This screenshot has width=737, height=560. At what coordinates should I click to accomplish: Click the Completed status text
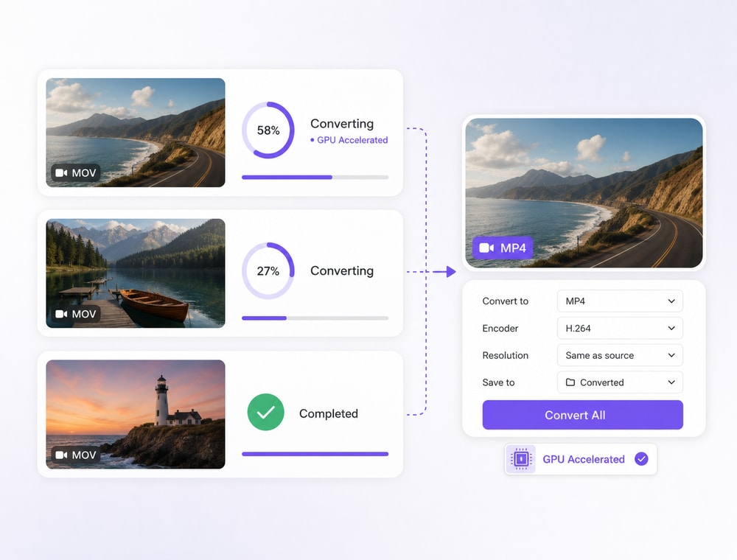click(329, 413)
